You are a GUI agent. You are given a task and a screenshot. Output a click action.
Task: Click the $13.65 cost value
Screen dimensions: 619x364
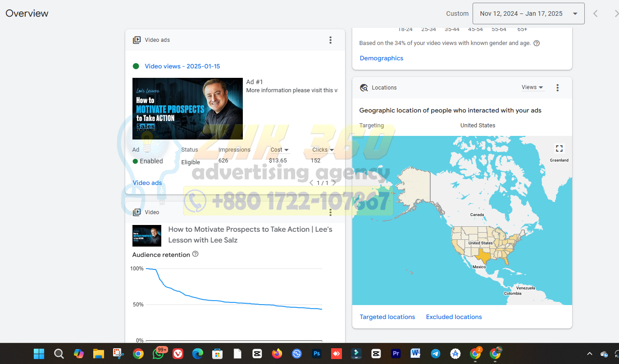click(278, 160)
